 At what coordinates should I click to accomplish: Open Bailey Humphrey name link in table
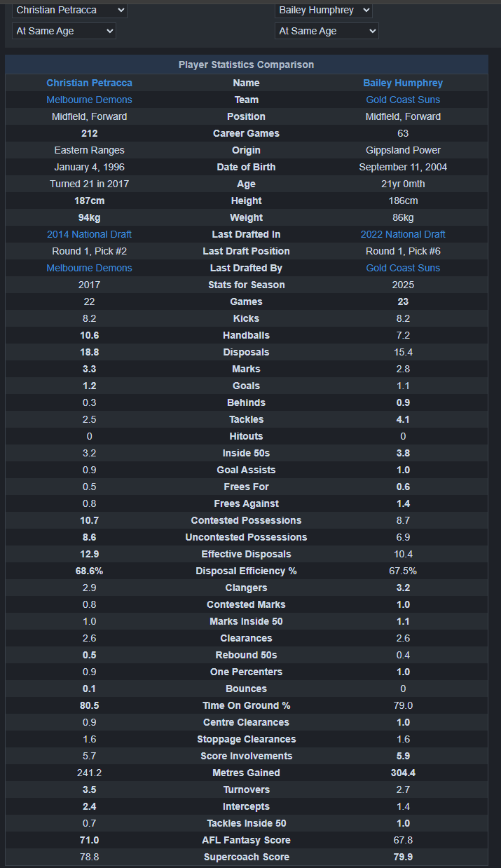tap(403, 83)
